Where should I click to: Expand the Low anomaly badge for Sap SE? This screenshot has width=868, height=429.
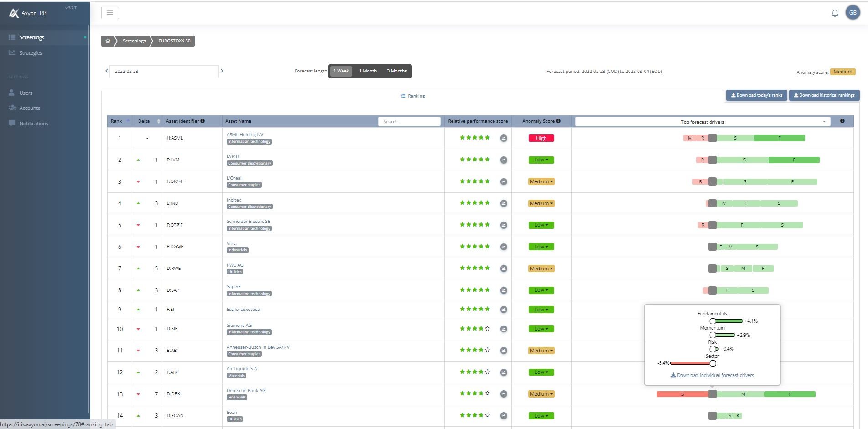point(541,290)
